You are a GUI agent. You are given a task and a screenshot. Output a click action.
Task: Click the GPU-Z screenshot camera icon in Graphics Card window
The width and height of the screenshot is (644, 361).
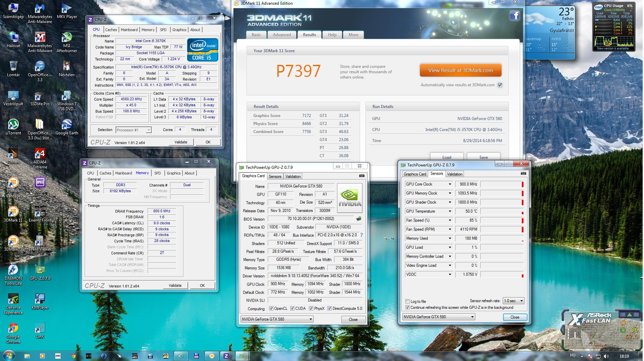point(361,176)
